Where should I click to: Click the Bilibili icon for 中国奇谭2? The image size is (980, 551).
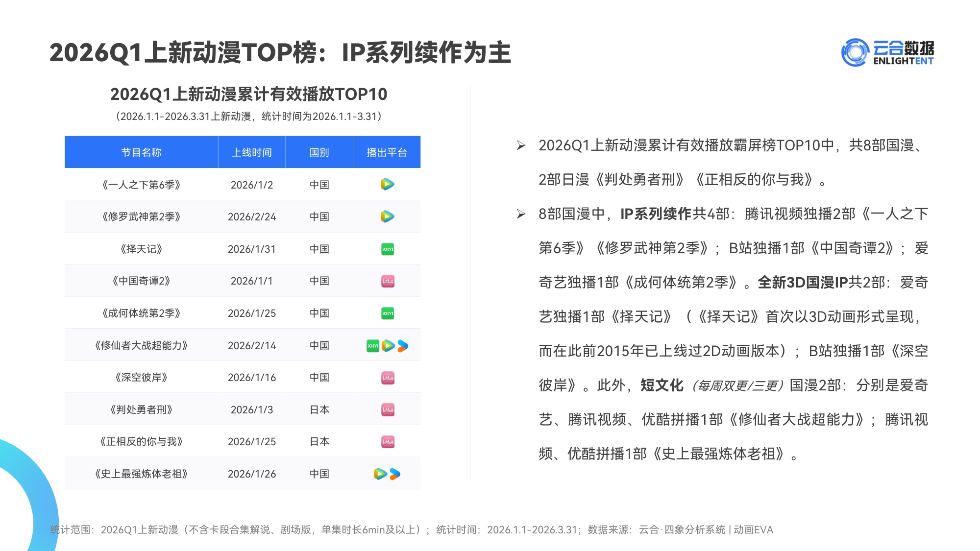[388, 281]
